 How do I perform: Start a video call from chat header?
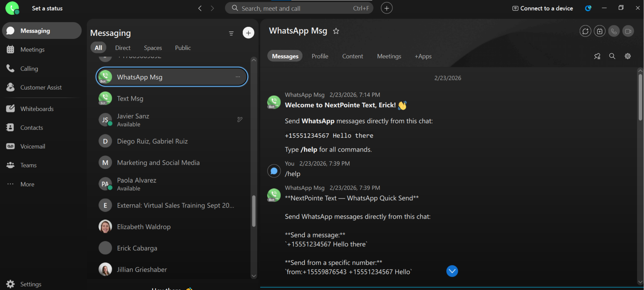628,31
